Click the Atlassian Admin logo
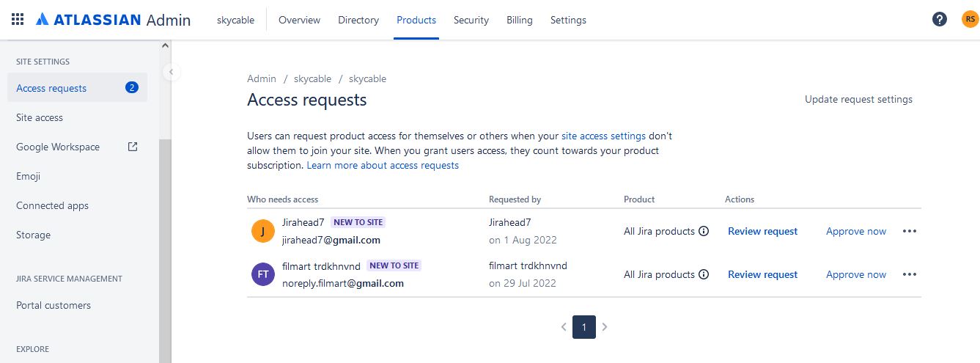The height and width of the screenshot is (363, 980). click(112, 20)
